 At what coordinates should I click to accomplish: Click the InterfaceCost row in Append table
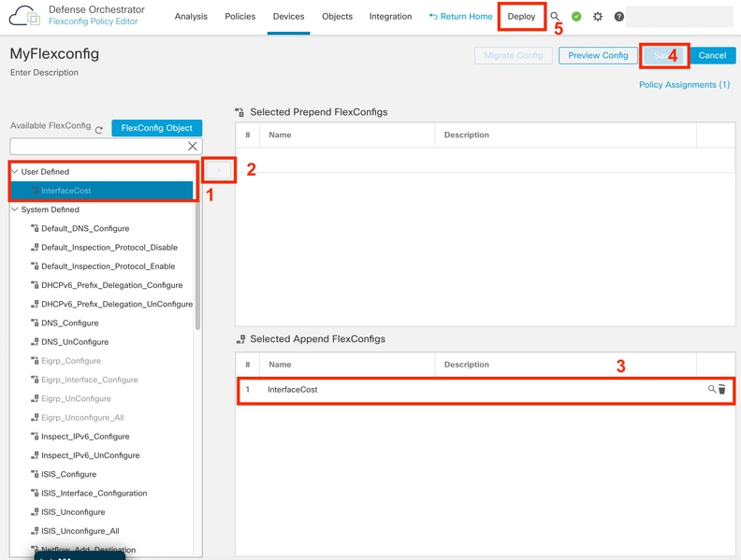(x=486, y=390)
